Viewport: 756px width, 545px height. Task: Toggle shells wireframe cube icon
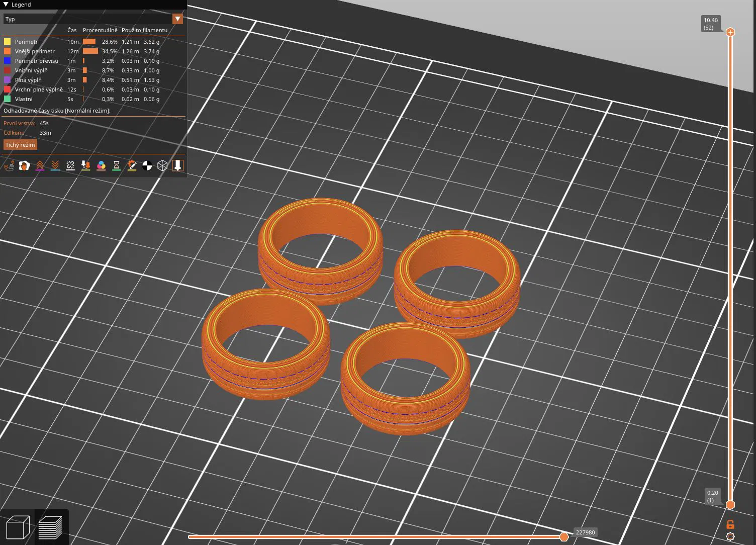point(162,165)
